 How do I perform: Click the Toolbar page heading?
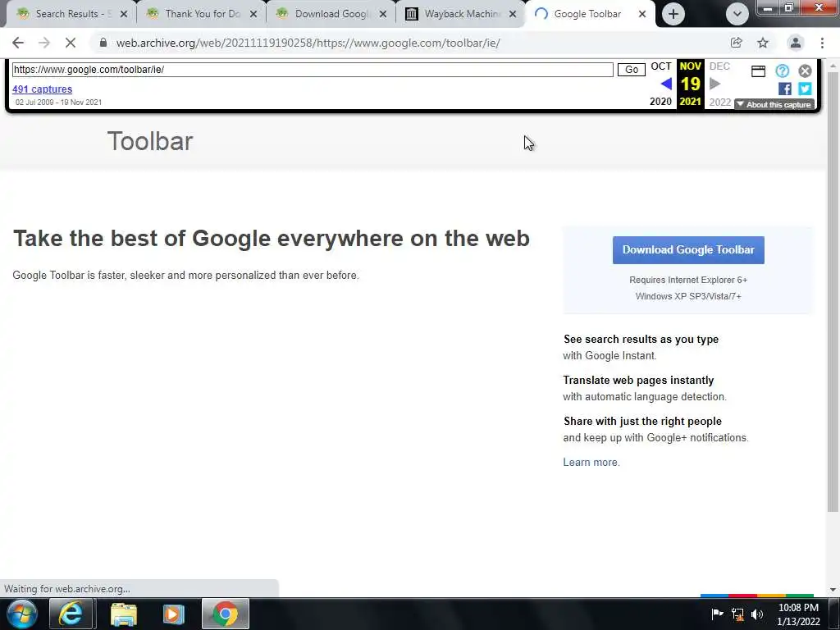coord(150,141)
